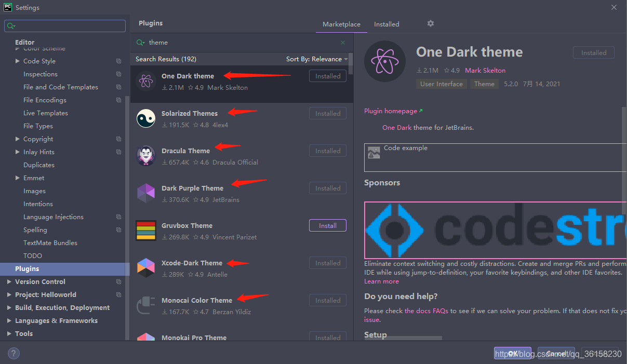Click the Gruvbox Theme striped icon

click(x=146, y=231)
